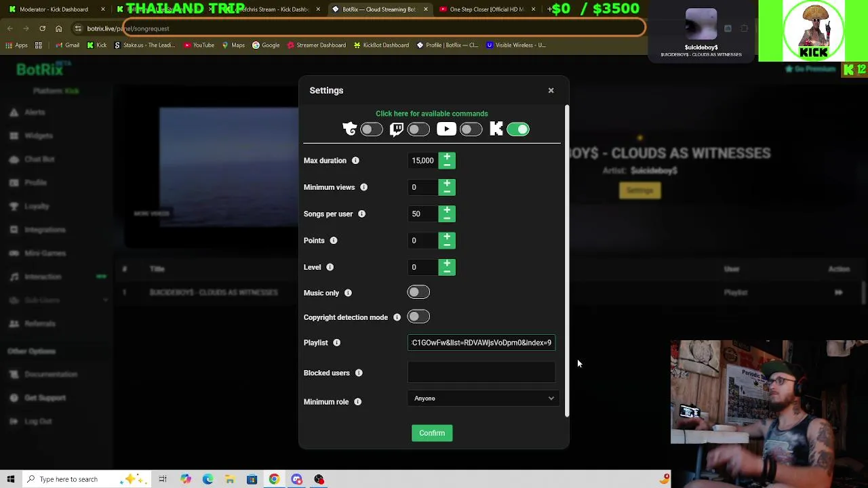
Task: Show info tooltip for Level
Action: point(330,267)
